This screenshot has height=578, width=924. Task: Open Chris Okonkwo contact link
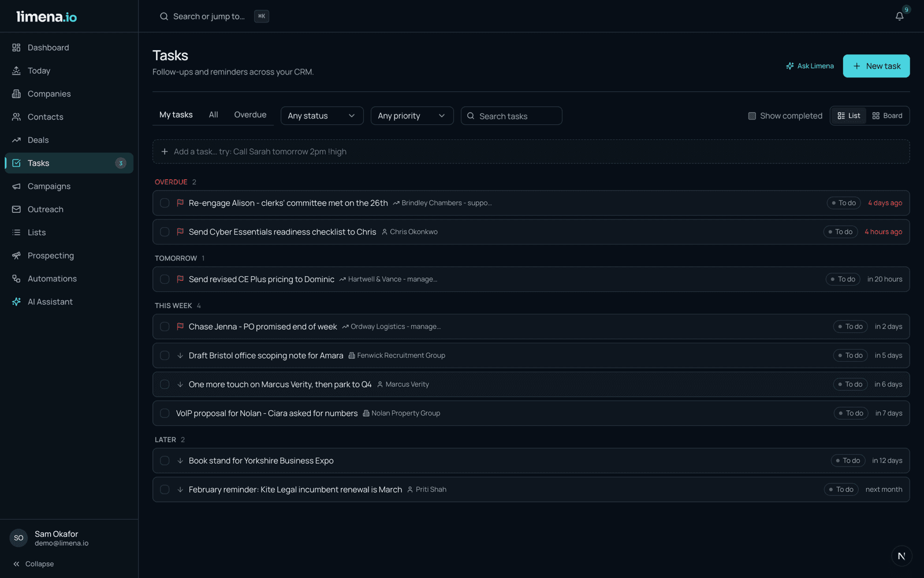[x=409, y=232]
